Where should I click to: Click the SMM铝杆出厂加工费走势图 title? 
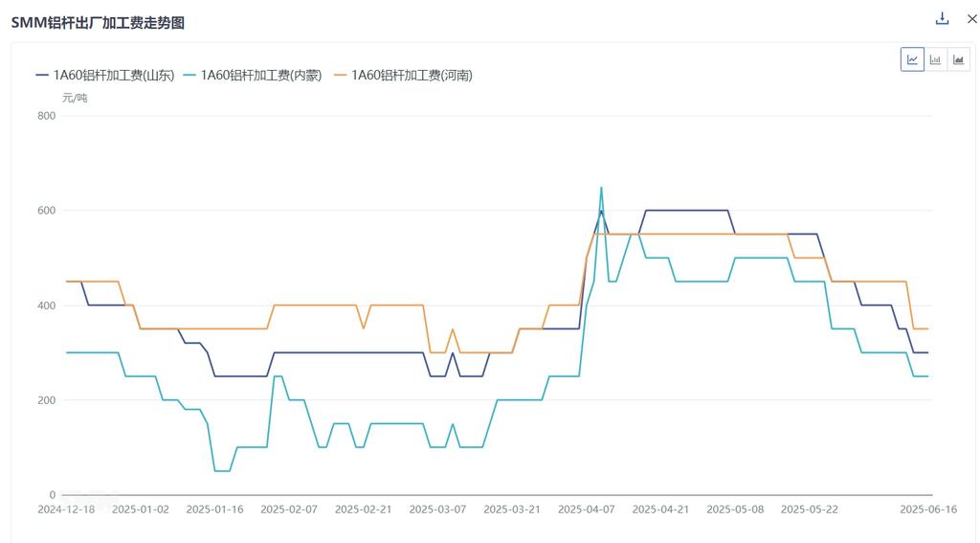coord(98,22)
